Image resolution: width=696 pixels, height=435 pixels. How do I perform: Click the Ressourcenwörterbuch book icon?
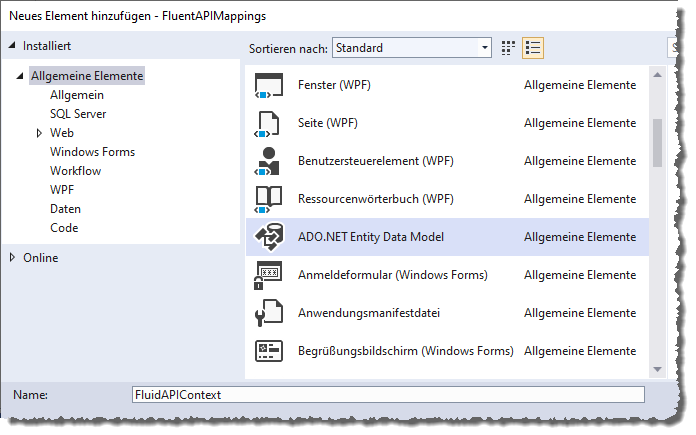click(269, 199)
